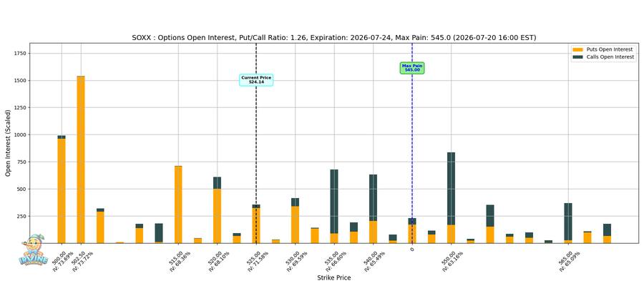Click the x-axis label '502.50 IV: 73.72%'
Image resolution: width=644 pixels, height=286 pixels.
(x=82, y=261)
